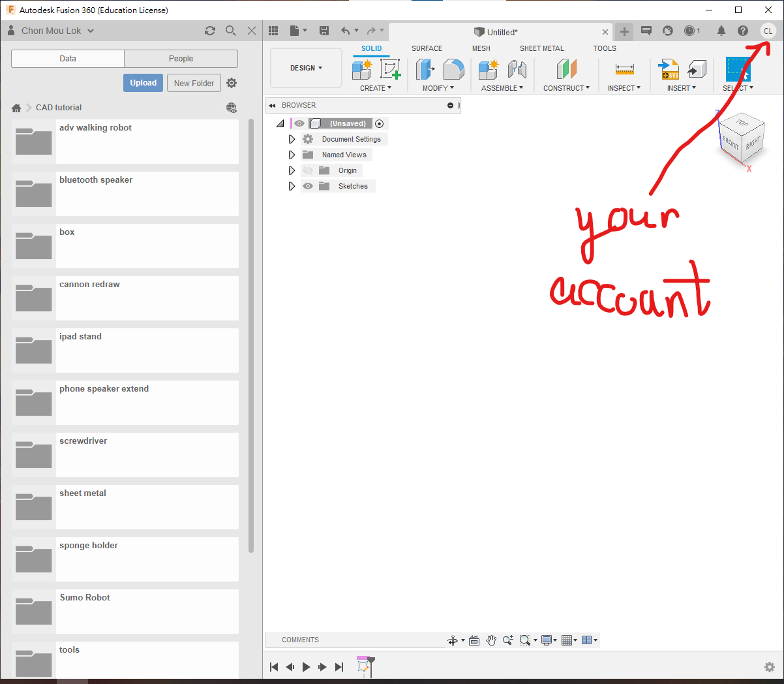Select the Measure tool under Inspect
This screenshot has width=784, height=684.
point(624,69)
